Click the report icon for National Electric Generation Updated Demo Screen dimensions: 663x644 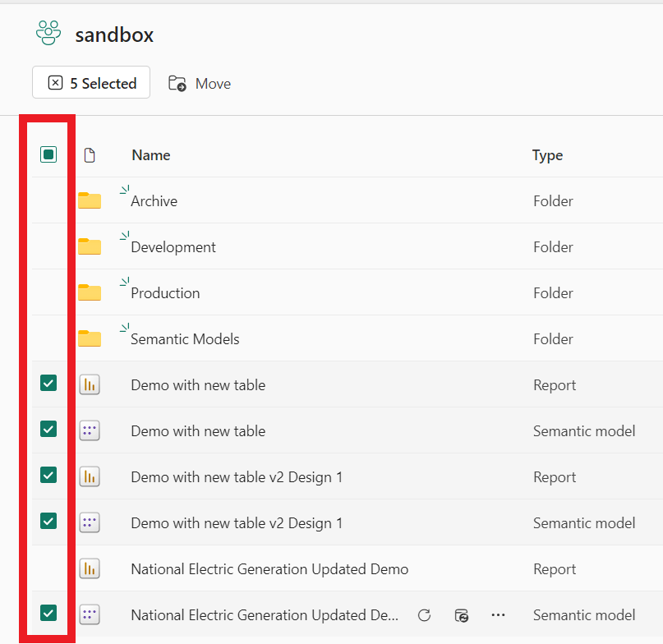click(x=90, y=568)
